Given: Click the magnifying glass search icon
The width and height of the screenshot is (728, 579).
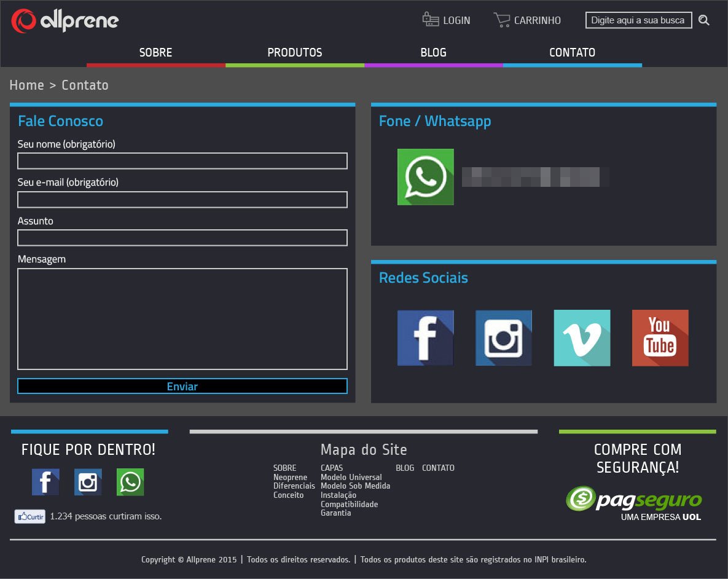Looking at the screenshot, I should [704, 20].
